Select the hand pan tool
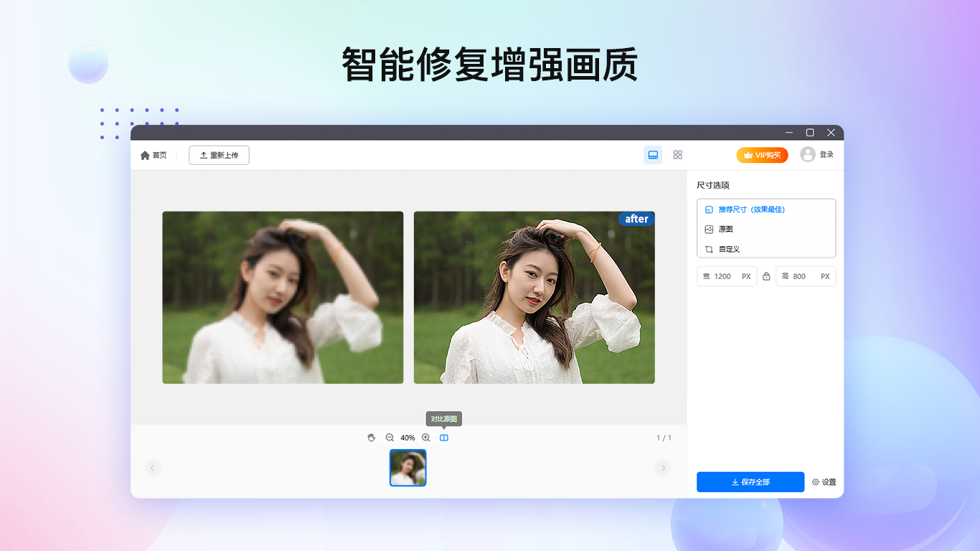Screen dimensions: 980x551 [371, 438]
